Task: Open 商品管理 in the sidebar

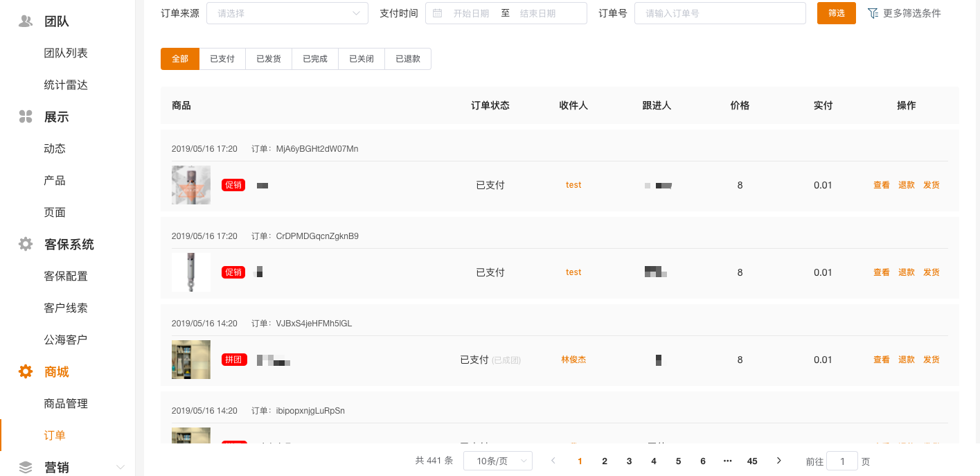Action: tap(66, 403)
